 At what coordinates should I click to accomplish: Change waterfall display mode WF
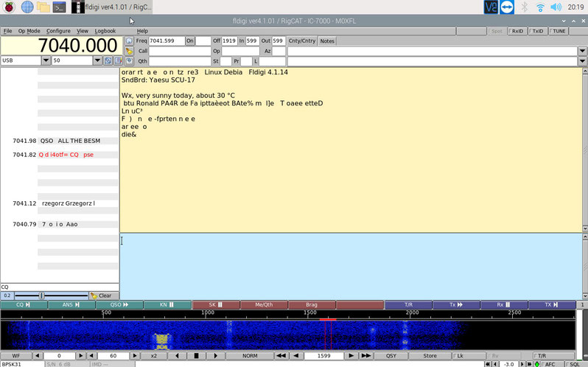point(16,356)
